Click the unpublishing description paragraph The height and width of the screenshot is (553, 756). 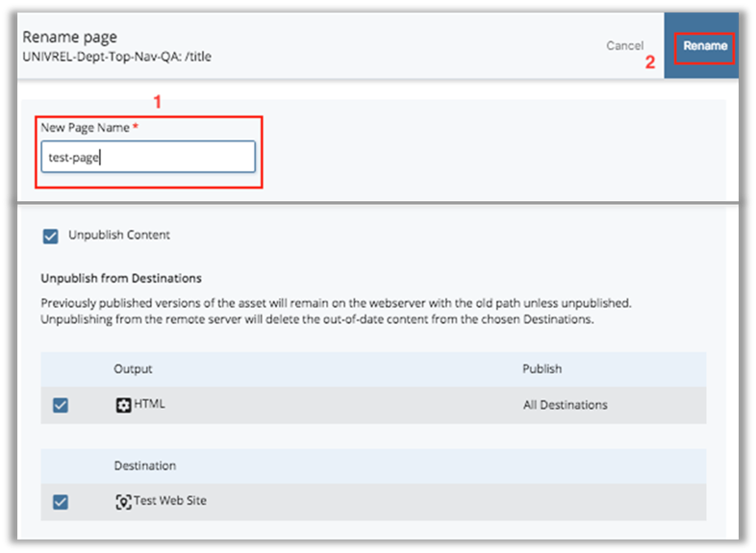[x=337, y=311]
